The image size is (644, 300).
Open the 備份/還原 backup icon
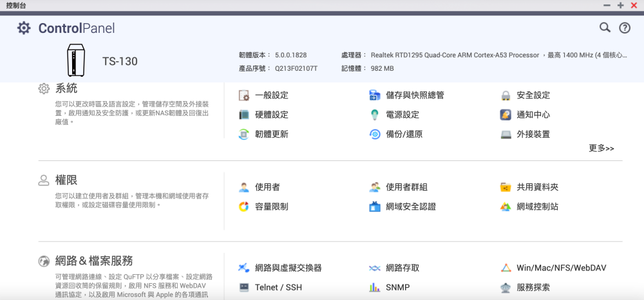coord(375,135)
